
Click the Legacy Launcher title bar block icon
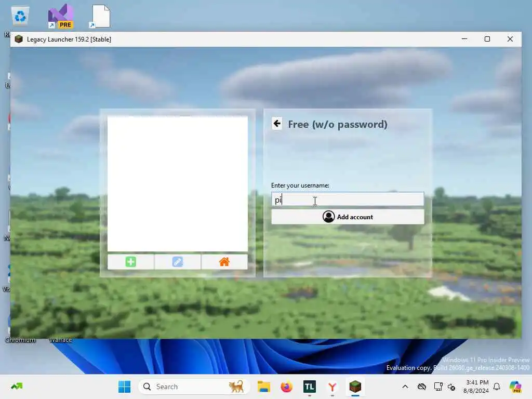point(19,39)
